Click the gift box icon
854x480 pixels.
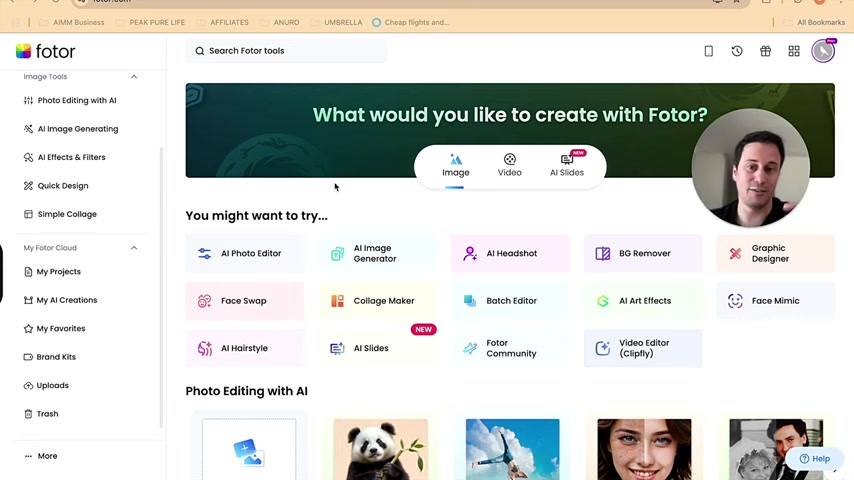[x=765, y=51]
